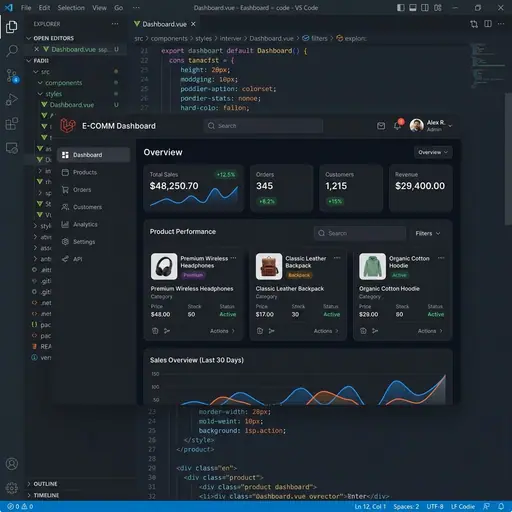Open customize layout icon in title bar
Screen dimensions: 512x512
[438, 7]
